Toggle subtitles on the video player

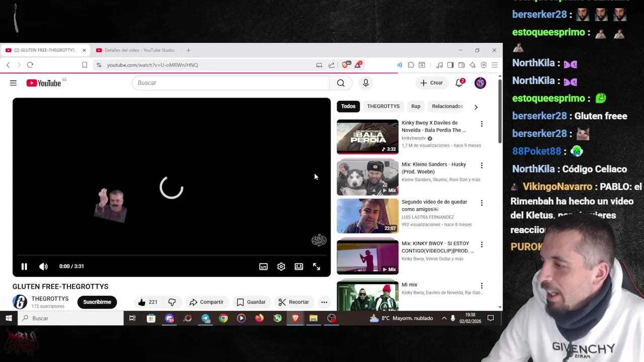click(x=263, y=266)
